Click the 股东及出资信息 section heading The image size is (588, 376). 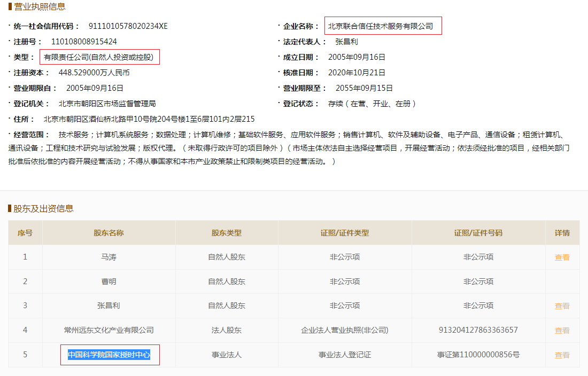(43, 209)
